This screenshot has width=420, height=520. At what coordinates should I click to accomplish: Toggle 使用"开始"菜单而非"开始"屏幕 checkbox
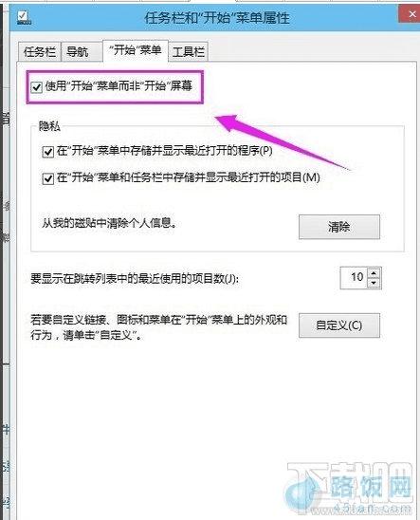36,87
